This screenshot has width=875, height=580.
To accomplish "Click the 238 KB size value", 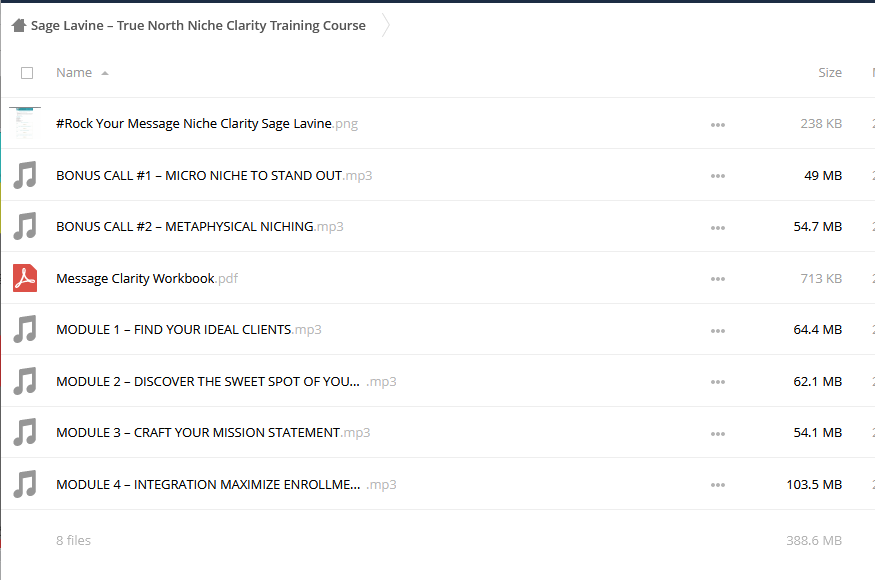I will (821, 123).
